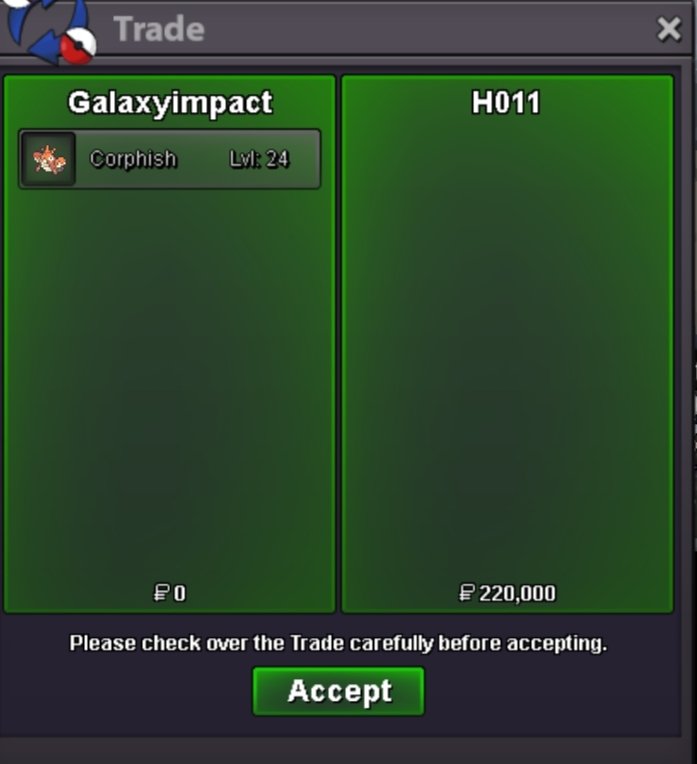The image size is (697, 764).
Task: Click empty area of Galaxyimpact's offer panel
Action: tap(169, 380)
